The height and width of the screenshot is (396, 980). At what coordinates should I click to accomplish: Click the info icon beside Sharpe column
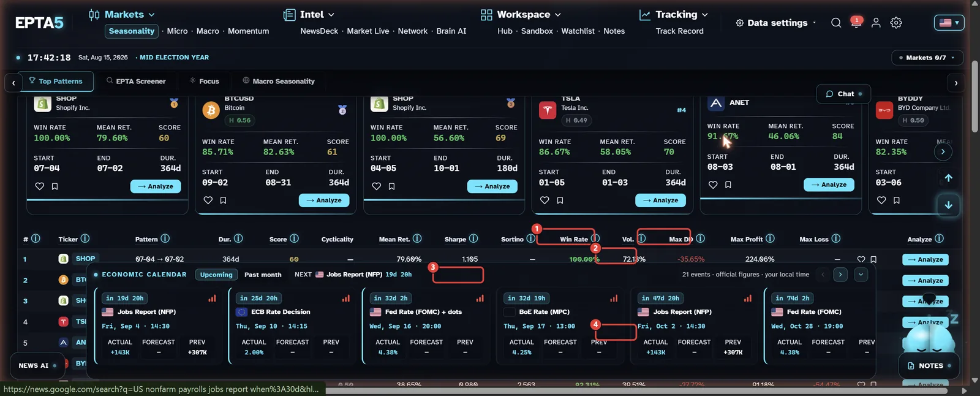[473, 238]
